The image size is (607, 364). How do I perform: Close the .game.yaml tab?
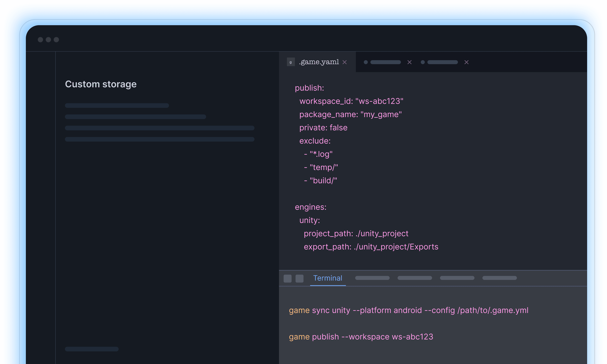pos(345,62)
